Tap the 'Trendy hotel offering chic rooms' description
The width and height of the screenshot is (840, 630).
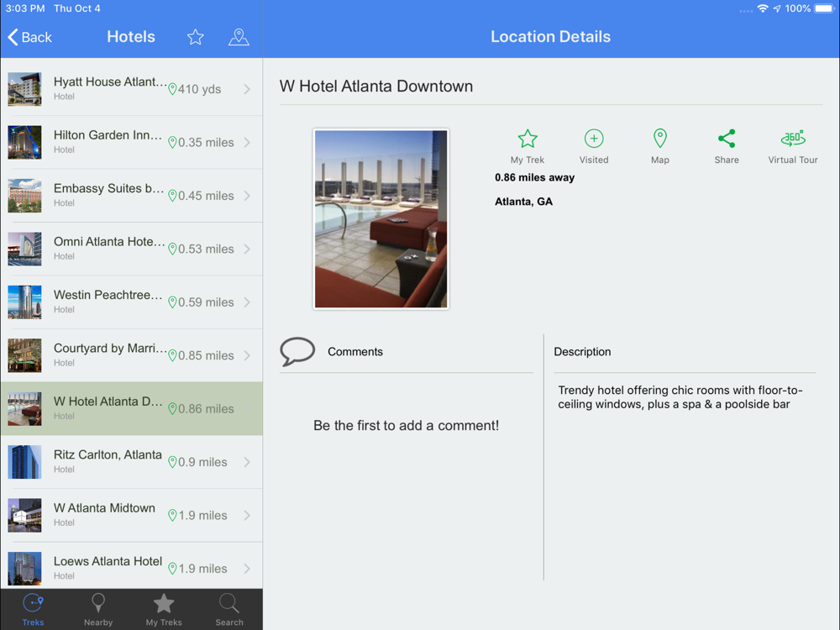(x=680, y=397)
